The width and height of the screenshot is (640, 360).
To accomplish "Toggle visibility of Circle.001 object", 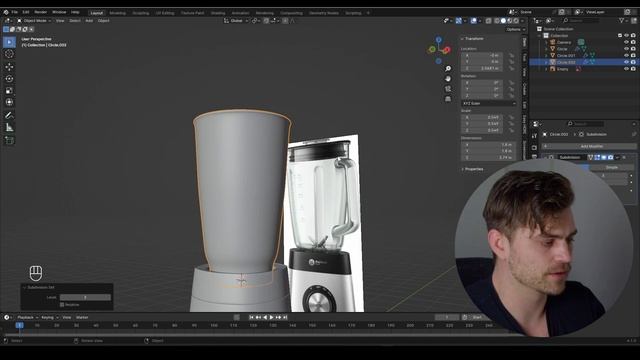I will [627, 55].
